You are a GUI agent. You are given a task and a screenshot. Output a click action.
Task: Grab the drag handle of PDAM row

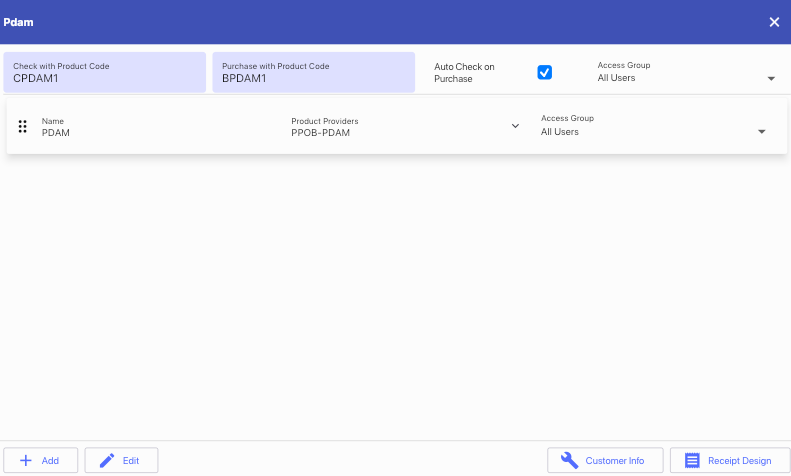[22, 127]
